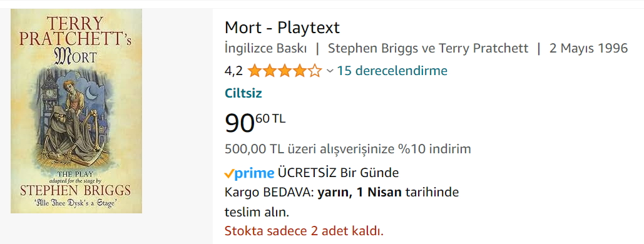Click the bold "yarın, 1 Nisan" delivery date
This screenshot has height=244, width=644.
[x=360, y=192]
